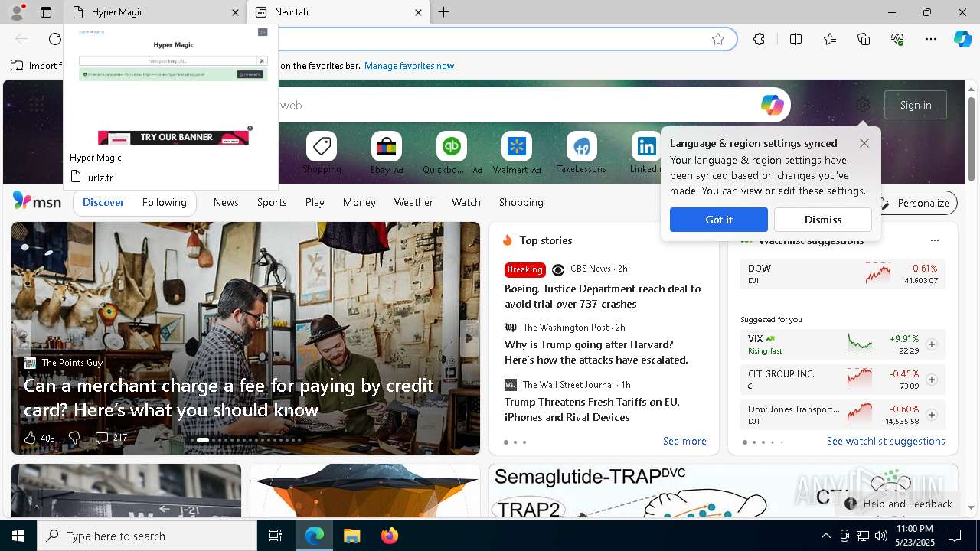Open Settings and more ellipsis menu
This screenshot has width=980, height=551.
931,39
